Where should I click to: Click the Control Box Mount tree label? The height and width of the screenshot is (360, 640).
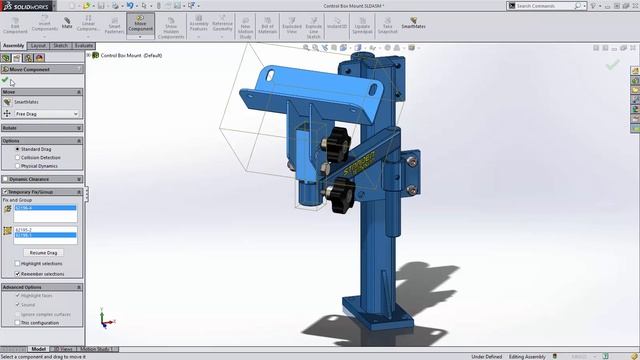click(x=131, y=56)
